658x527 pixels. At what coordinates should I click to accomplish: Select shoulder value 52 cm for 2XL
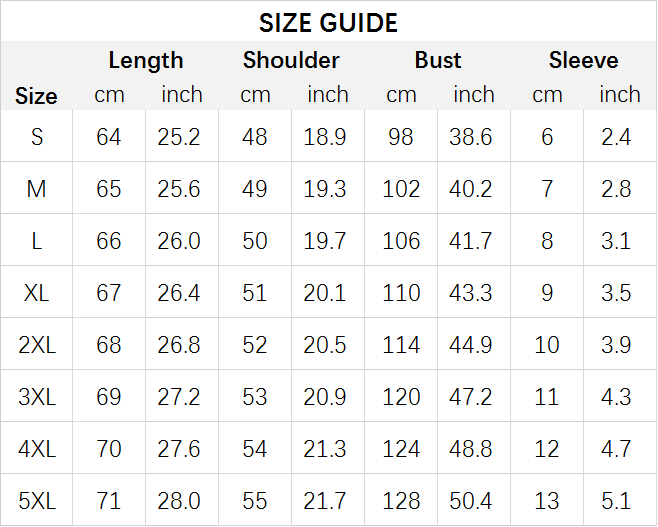(255, 345)
